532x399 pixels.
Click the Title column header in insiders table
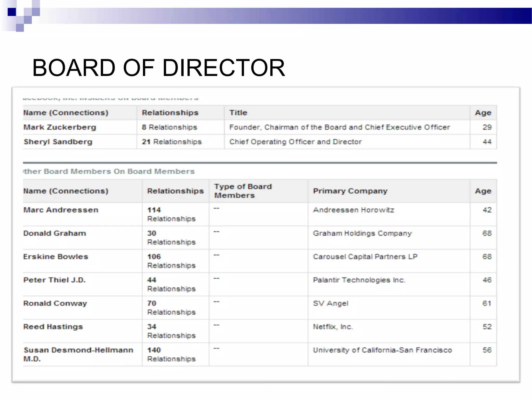coord(238,113)
